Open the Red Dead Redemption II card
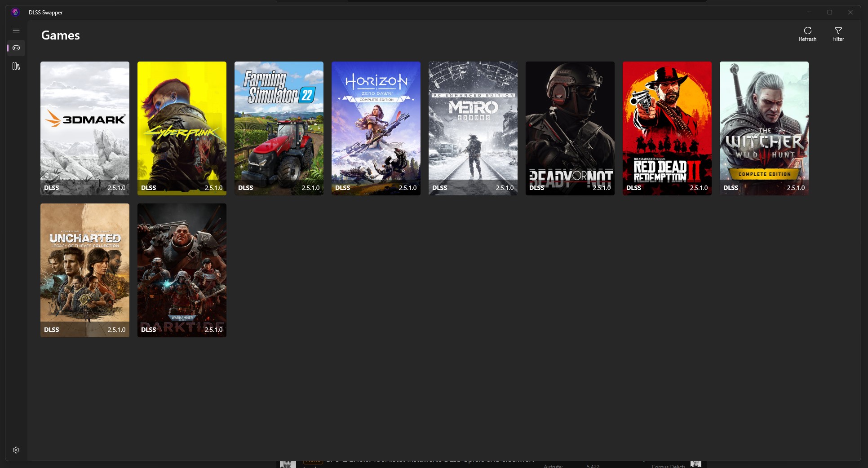The image size is (868, 468). pyautogui.click(x=667, y=128)
